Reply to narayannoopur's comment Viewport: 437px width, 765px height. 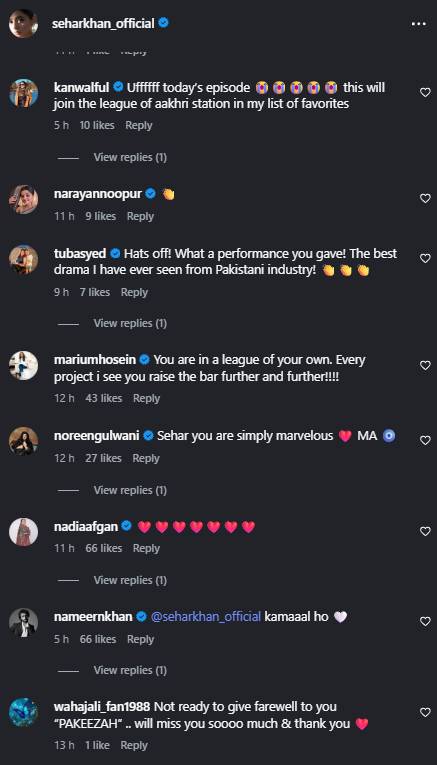(140, 216)
